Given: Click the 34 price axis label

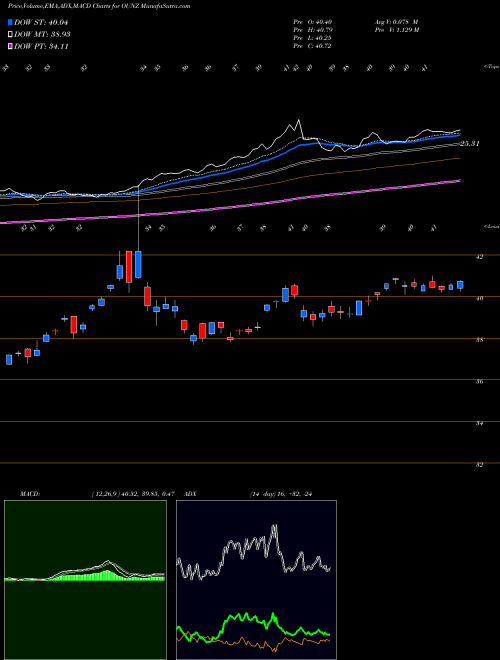Looking at the screenshot, I should [480, 423].
